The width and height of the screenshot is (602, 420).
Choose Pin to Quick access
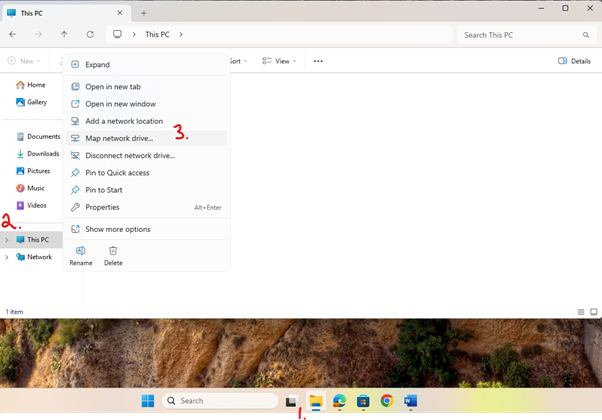click(x=146, y=173)
